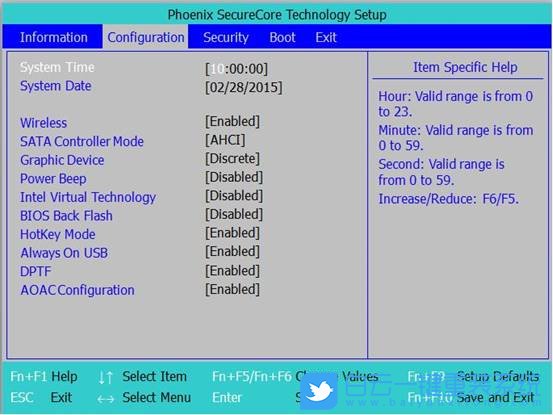
Task: Open Graphic Device Discrete options
Action: point(232,159)
